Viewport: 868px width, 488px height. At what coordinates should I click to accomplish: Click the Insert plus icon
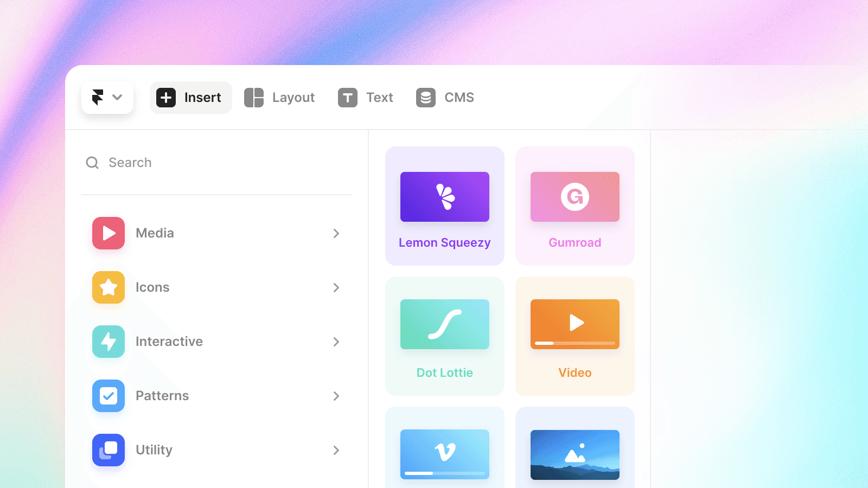click(x=166, y=98)
